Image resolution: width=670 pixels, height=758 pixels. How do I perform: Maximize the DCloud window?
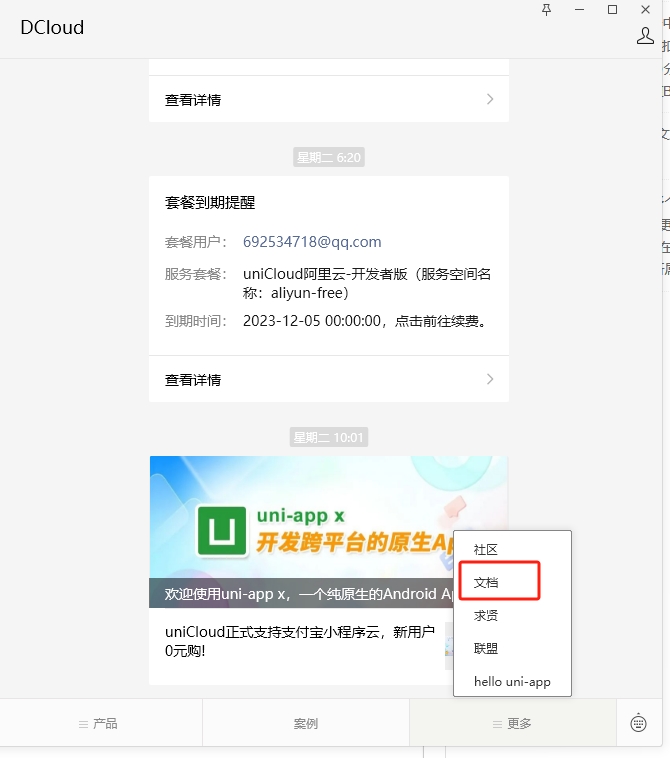612,10
